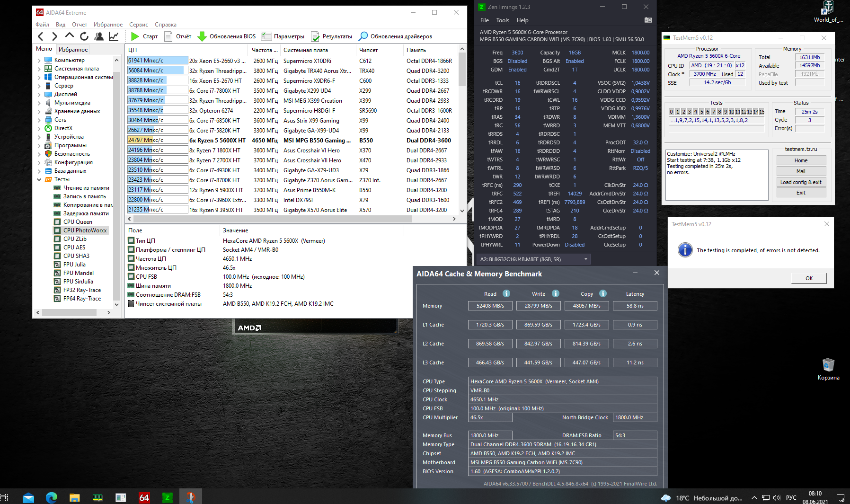The image size is (850, 504).
Task: Show info for Copy column in benchmark
Action: point(603,293)
